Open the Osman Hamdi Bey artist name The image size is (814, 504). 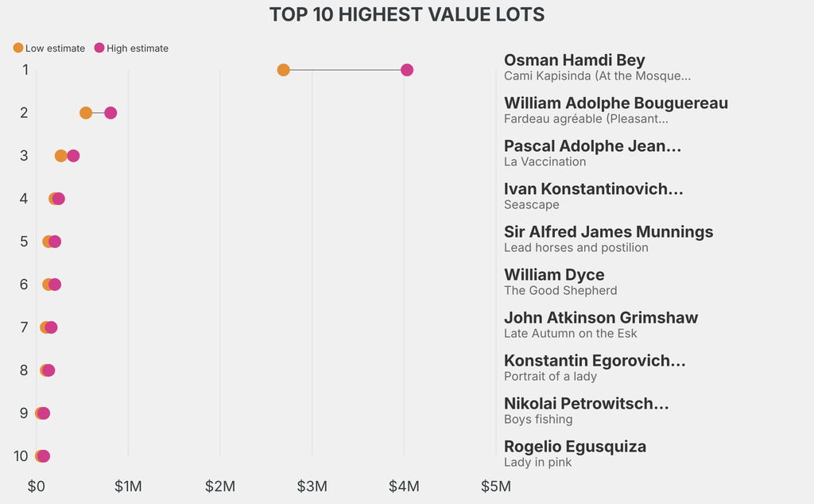[x=574, y=60]
